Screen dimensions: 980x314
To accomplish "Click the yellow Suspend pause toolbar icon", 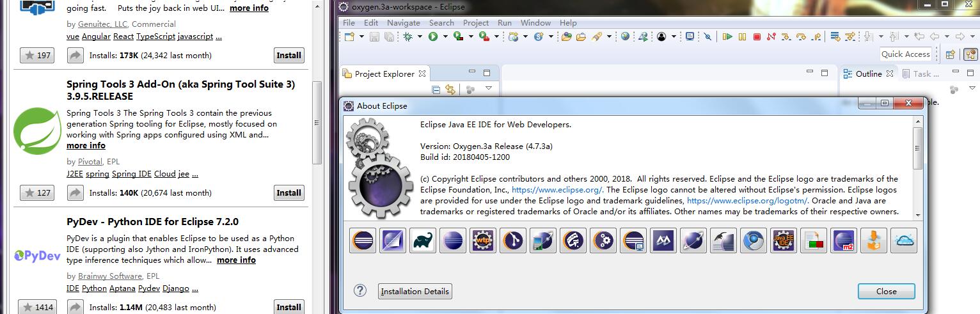I will click(x=742, y=37).
